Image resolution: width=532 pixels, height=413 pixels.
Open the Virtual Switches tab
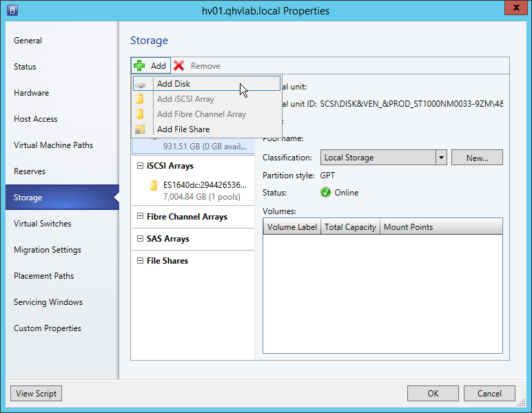coord(43,224)
